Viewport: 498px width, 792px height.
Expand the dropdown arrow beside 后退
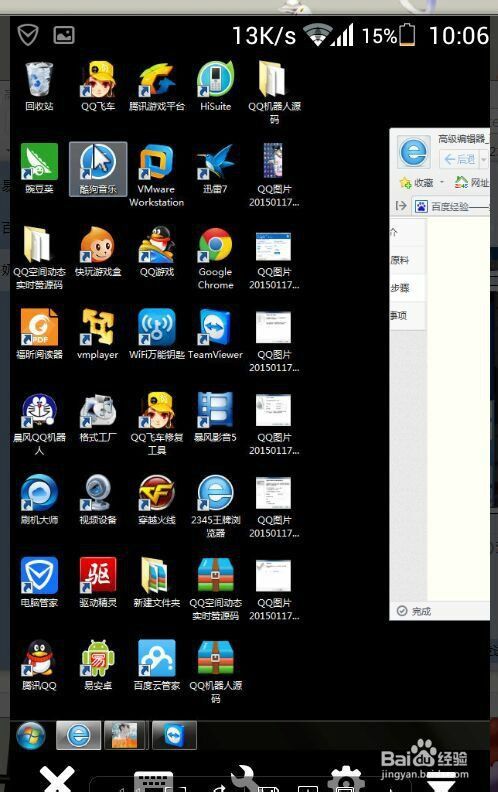click(483, 160)
